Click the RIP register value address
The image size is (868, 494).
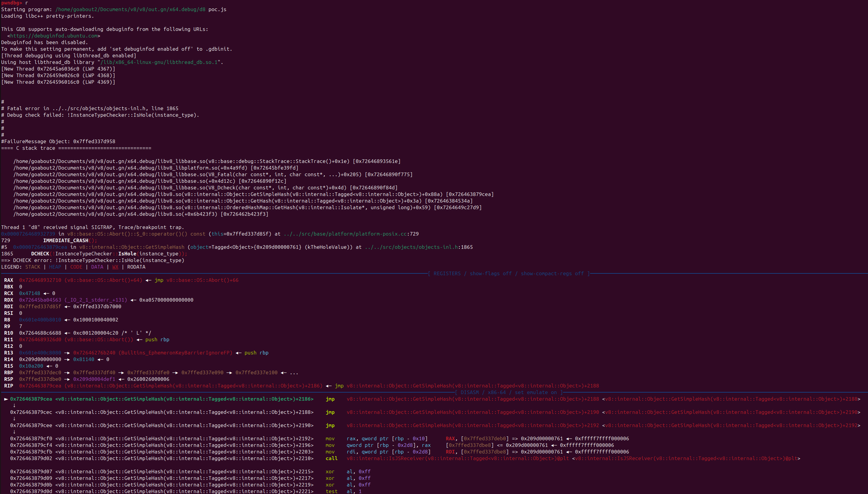[40, 386]
